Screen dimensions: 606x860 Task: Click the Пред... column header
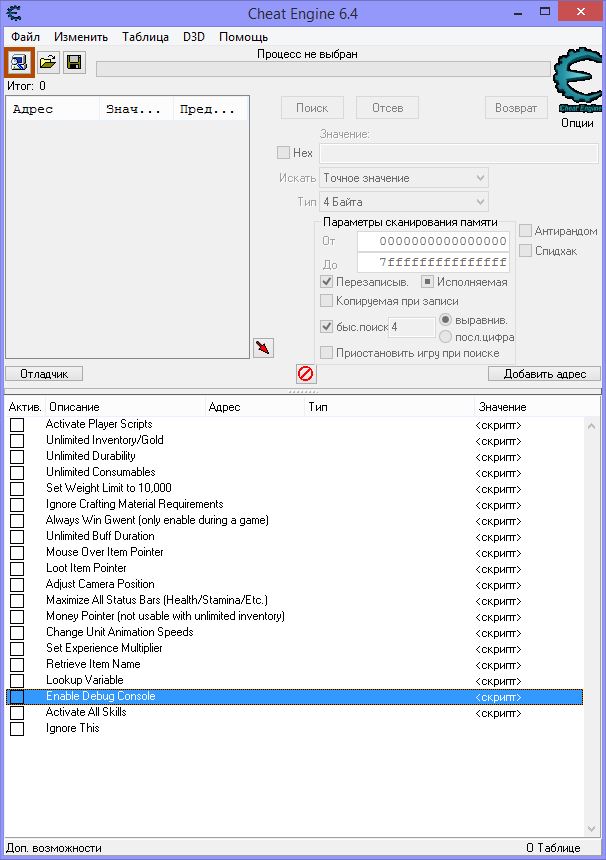point(211,109)
